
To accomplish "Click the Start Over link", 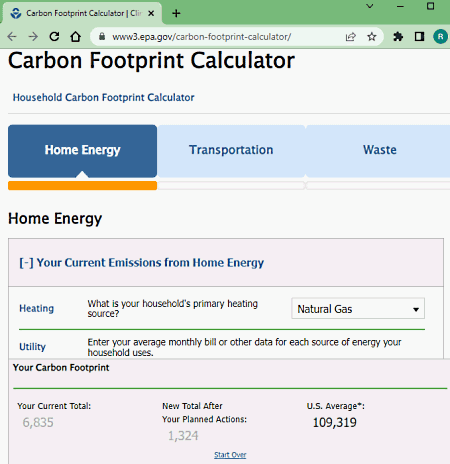I will point(230,455).
